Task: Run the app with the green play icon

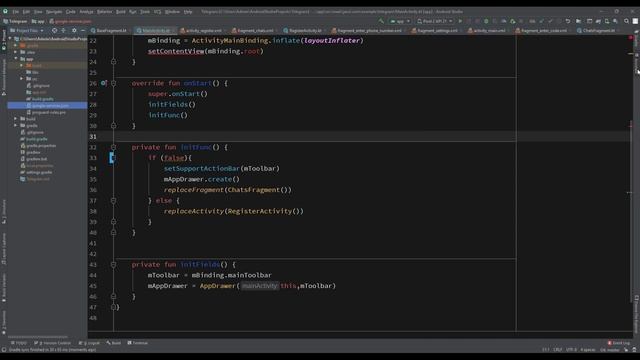Action: (x=460, y=21)
